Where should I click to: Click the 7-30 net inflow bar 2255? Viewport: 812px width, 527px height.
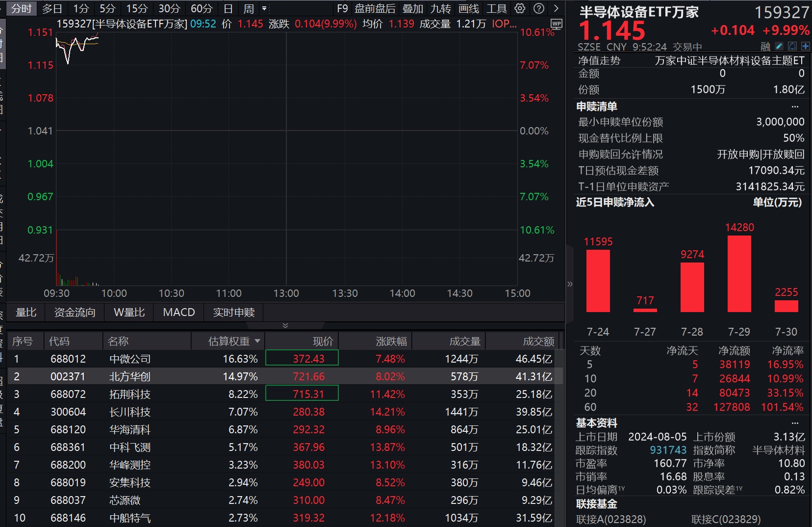(787, 306)
